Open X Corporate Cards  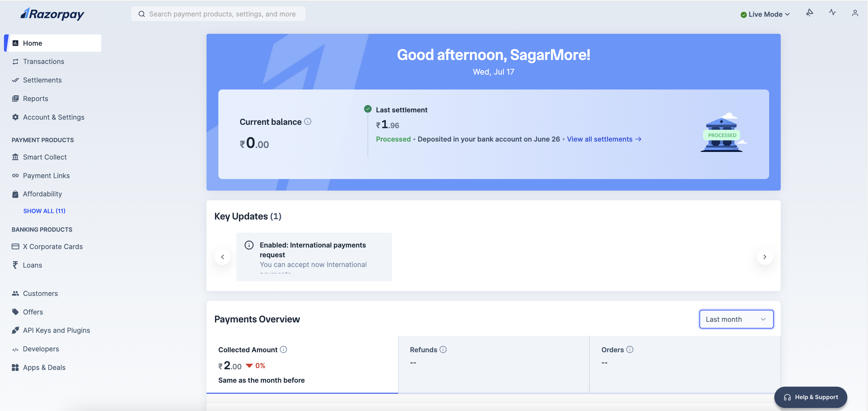[x=53, y=247]
